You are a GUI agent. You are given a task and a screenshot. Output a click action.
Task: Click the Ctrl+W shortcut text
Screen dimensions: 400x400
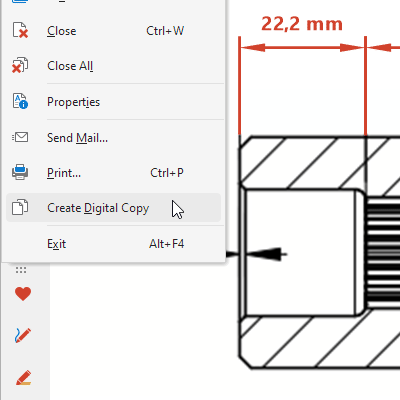(x=165, y=31)
